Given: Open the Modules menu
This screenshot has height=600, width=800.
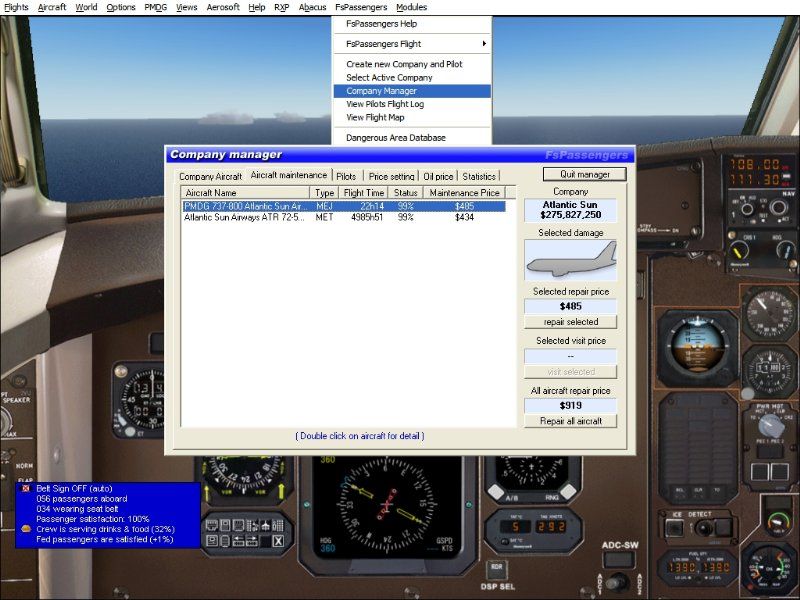Looking at the screenshot, I should (411, 7).
